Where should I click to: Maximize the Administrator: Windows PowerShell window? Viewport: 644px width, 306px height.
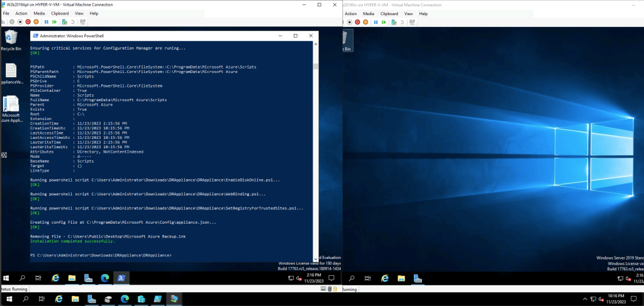pos(296,36)
